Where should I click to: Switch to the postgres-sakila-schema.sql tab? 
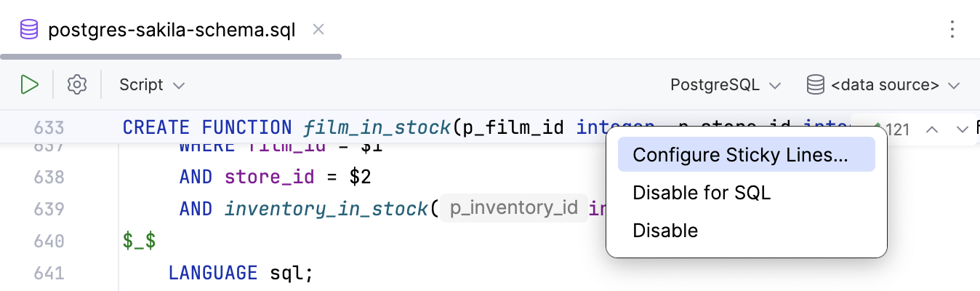click(172, 31)
